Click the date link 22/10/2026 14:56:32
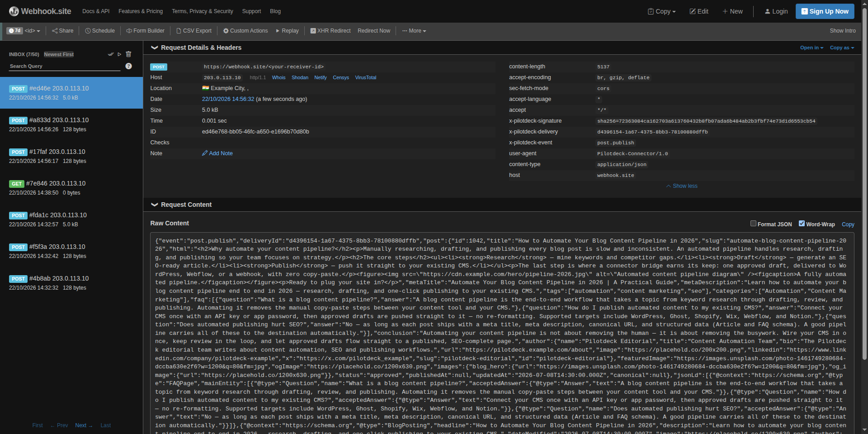 pos(228,99)
